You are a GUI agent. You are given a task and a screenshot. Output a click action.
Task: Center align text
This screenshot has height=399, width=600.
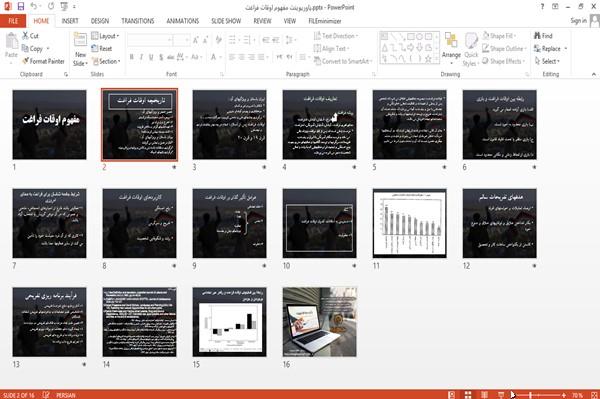coord(241,57)
